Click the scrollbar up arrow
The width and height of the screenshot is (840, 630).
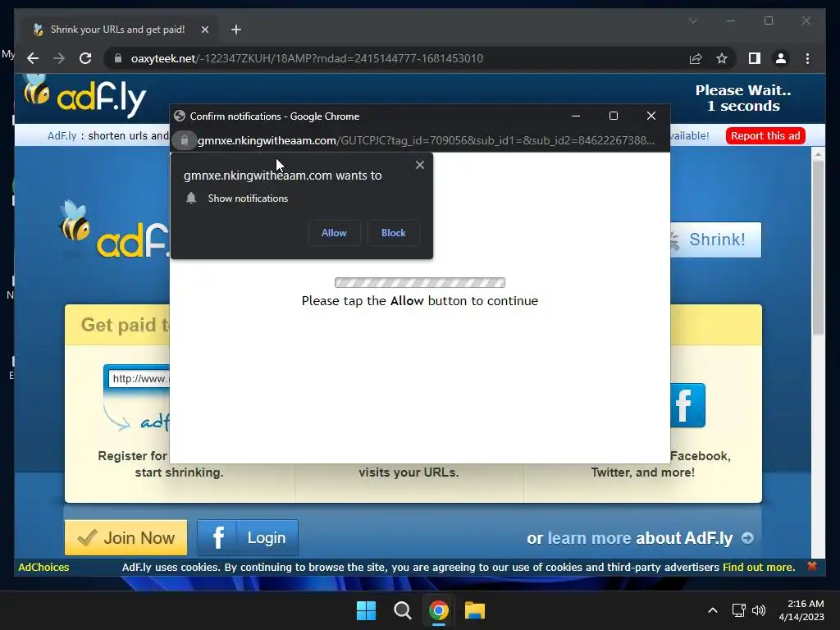tap(818, 154)
